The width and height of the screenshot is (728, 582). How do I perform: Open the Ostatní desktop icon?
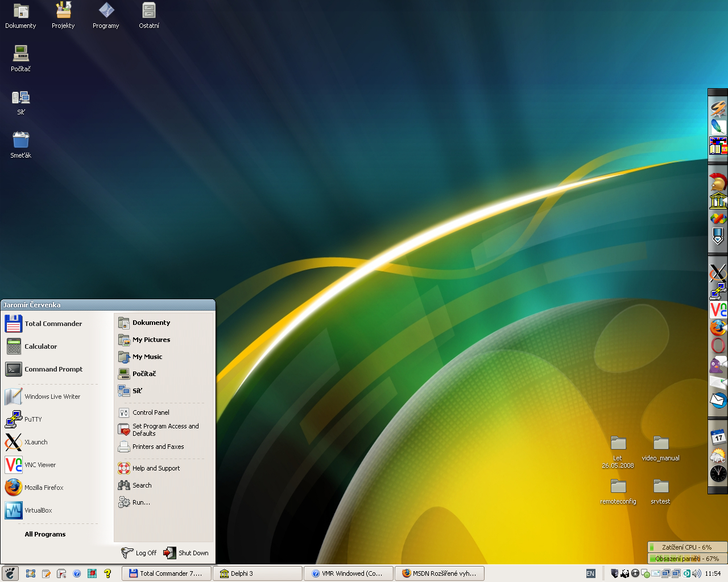pos(149,15)
